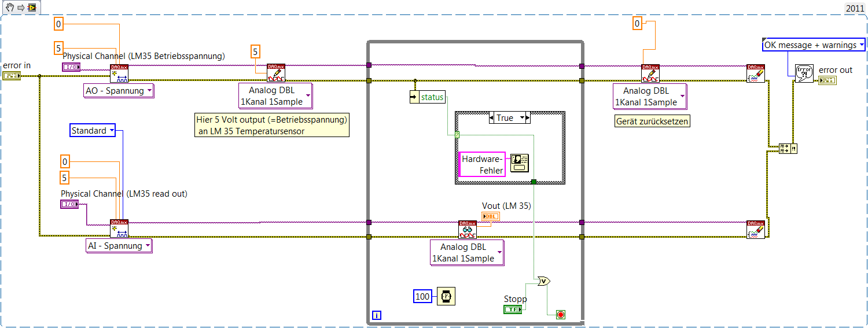The width and height of the screenshot is (868, 328).
Task: Click orange 5 constant above LM35 Betriebsspannung label
Action: [58, 48]
